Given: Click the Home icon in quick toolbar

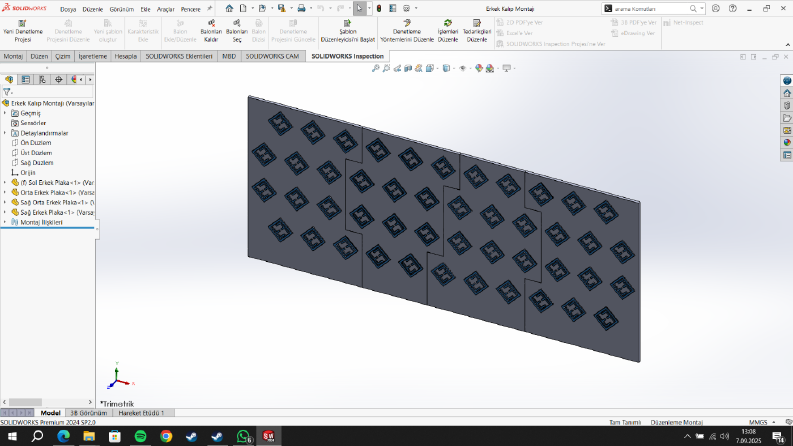Looking at the screenshot, I should click(x=229, y=9).
